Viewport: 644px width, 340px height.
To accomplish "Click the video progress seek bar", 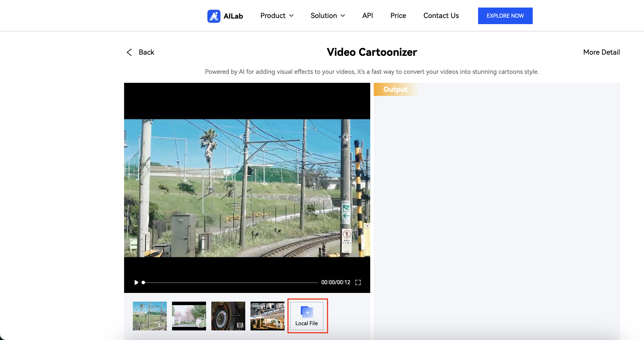I will [230, 282].
